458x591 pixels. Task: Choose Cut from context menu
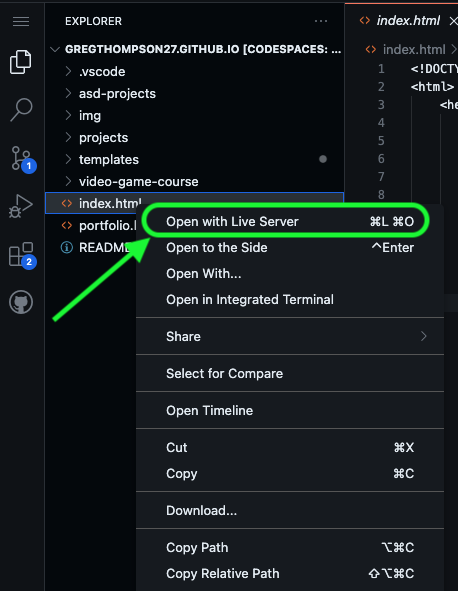coord(290,447)
